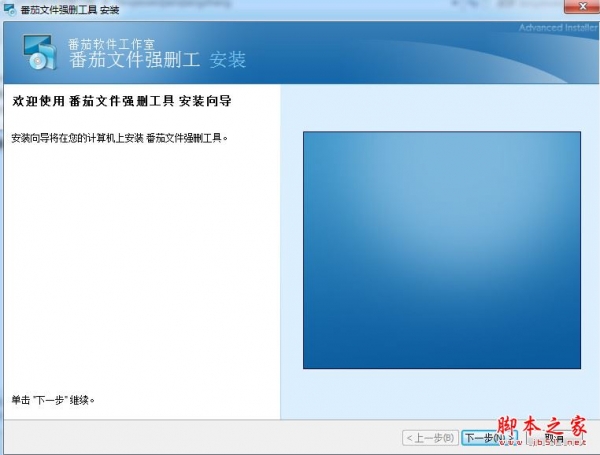This screenshot has height=455, width=600.
Task: Close the installer window
Action: 582,7
